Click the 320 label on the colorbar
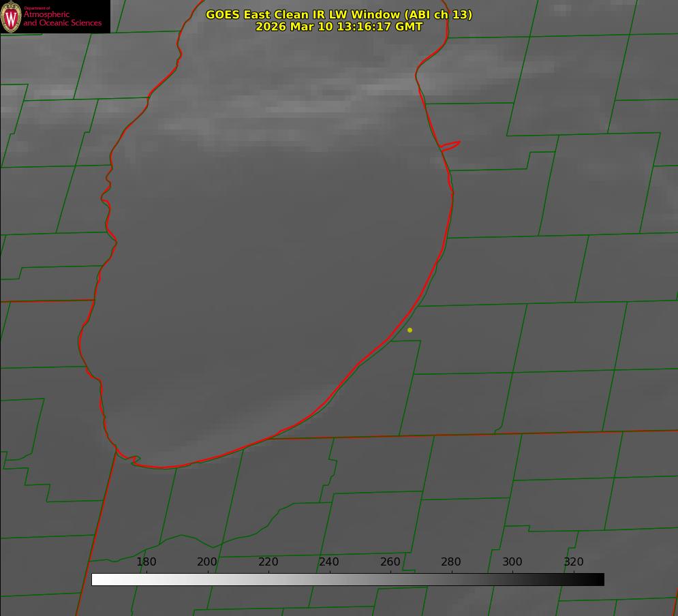Image resolution: width=678 pixels, height=616 pixels. (573, 561)
